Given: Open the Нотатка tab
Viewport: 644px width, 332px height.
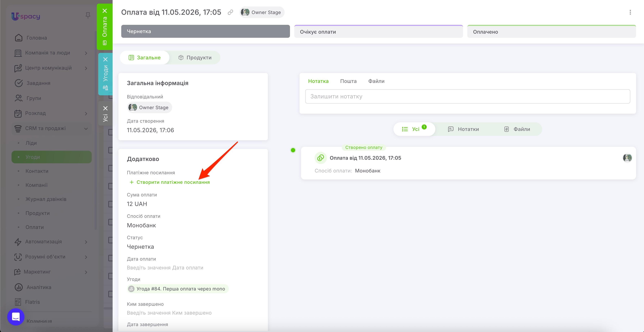Looking at the screenshot, I should (318, 81).
